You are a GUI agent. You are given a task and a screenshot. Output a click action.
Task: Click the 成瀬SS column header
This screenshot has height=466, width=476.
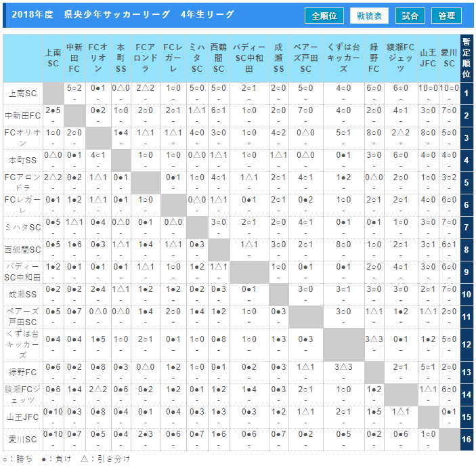click(x=279, y=58)
